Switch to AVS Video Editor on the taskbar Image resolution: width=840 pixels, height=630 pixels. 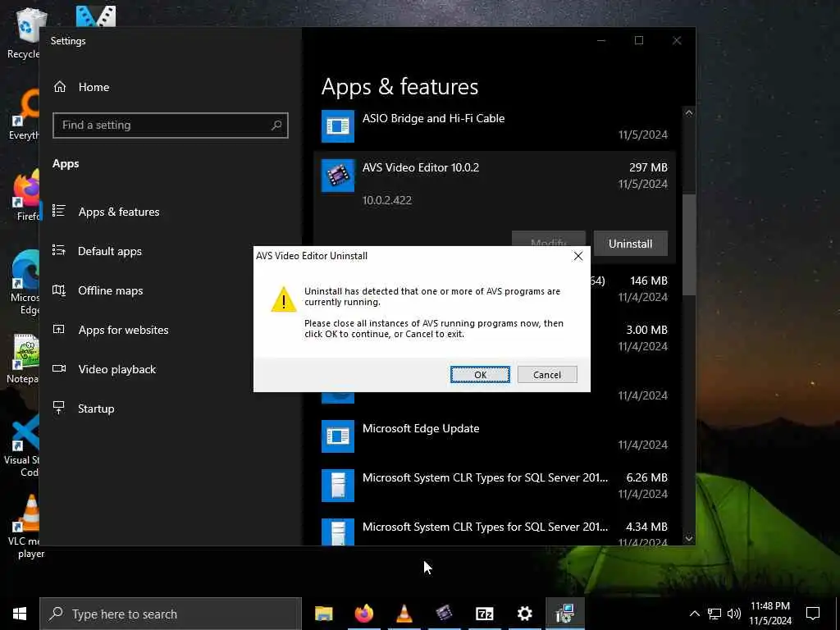coord(444,614)
